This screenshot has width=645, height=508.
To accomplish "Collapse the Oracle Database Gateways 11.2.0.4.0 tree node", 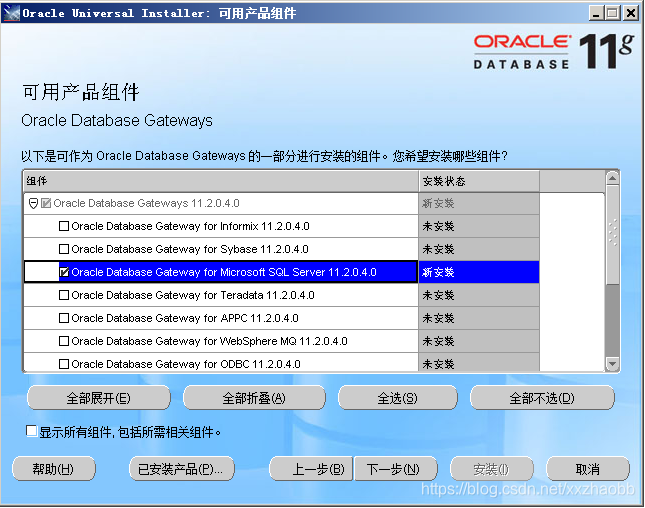I will [33, 203].
